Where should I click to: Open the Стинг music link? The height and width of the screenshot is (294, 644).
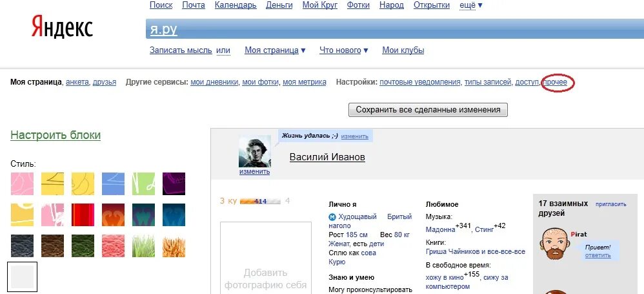pos(484,229)
